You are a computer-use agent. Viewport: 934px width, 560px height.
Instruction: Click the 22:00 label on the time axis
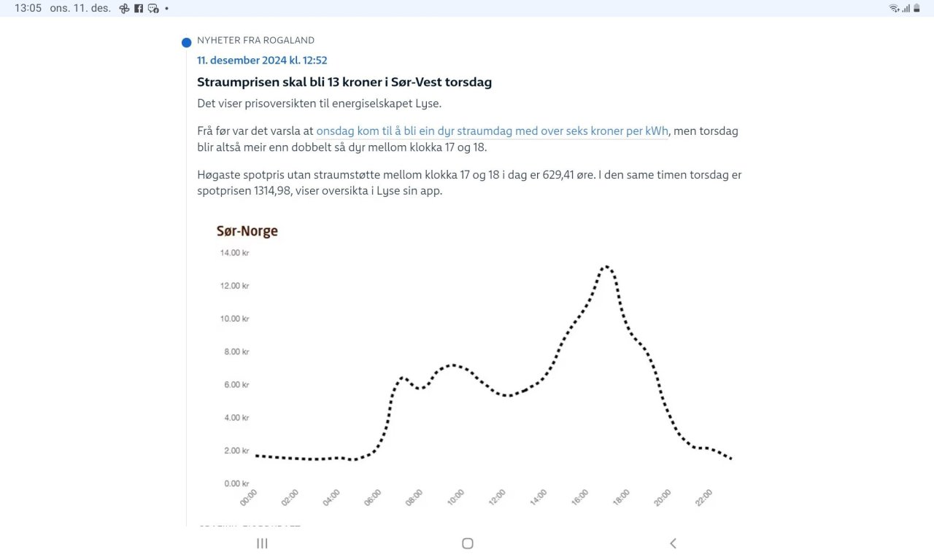704,497
